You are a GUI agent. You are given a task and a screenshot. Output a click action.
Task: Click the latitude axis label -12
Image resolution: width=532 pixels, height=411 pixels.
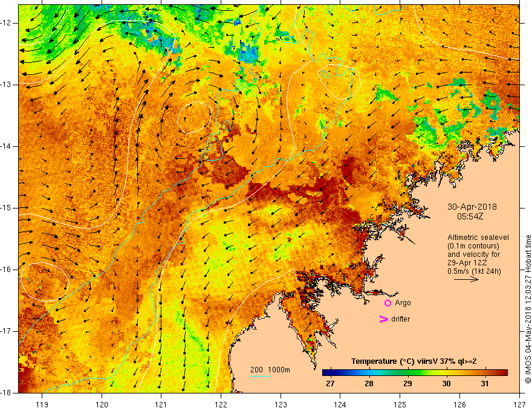[7, 23]
